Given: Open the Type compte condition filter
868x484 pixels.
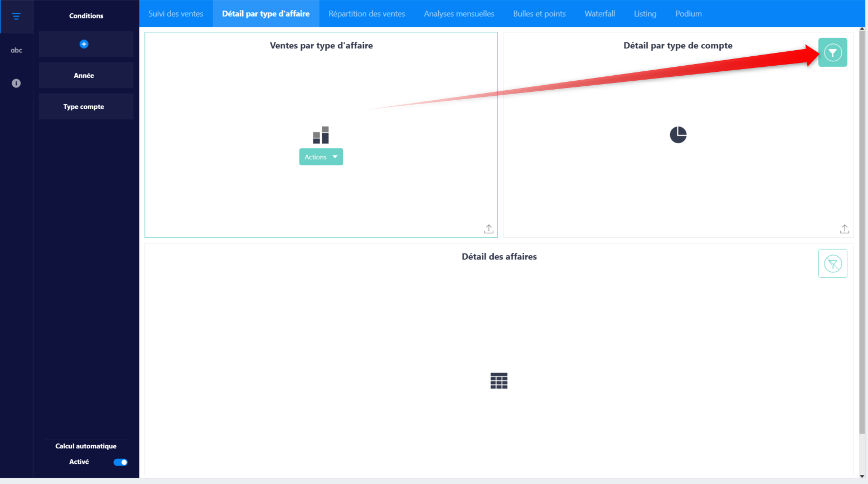Looking at the screenshot, I should [x=84, y=107].
